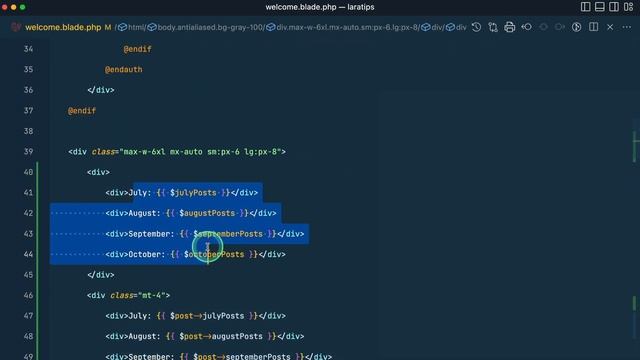
Task: Click the html breadcrumb segment
Action: tap(136, 27)
